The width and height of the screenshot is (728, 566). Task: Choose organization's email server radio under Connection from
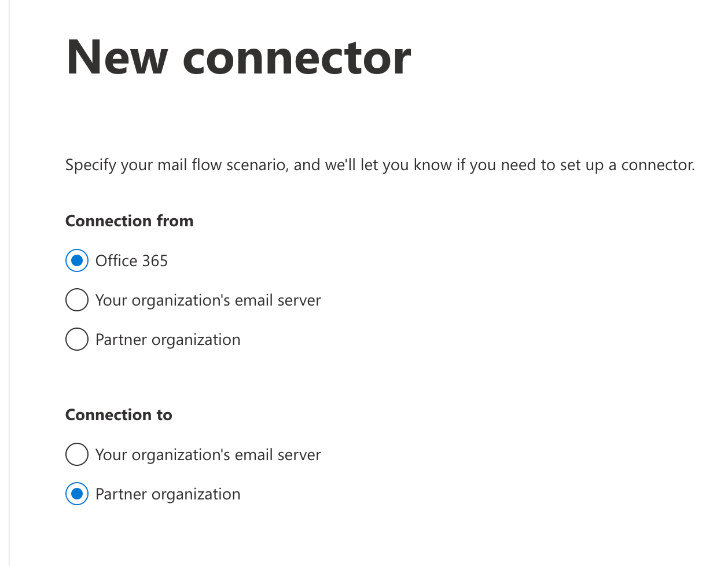[77, 300]
